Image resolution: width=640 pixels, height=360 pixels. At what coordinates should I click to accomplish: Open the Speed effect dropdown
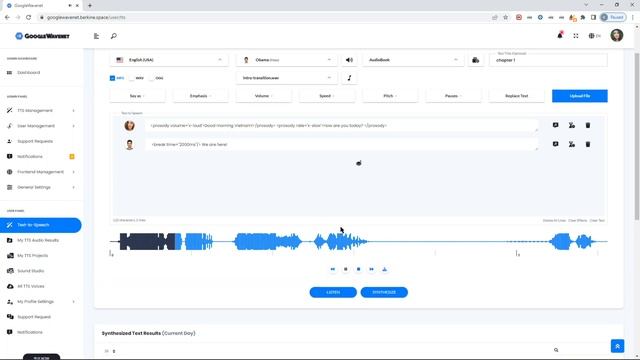coord(327,96)
